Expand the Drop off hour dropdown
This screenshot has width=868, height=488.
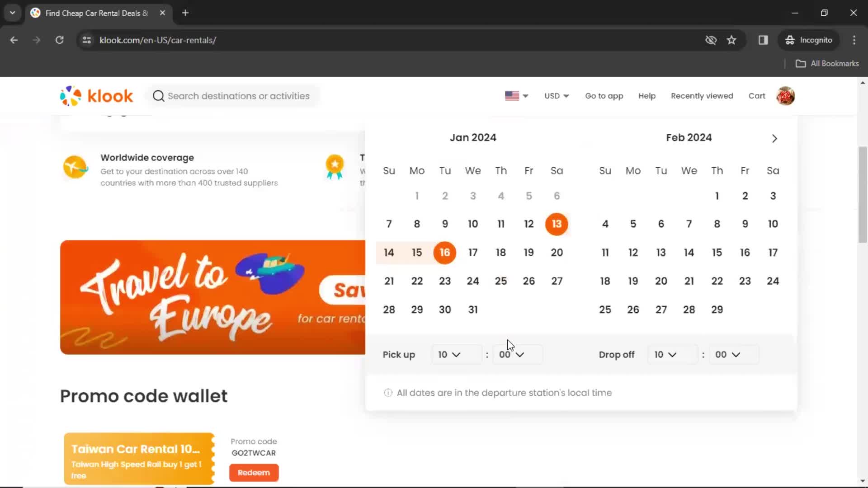[664, 354]
